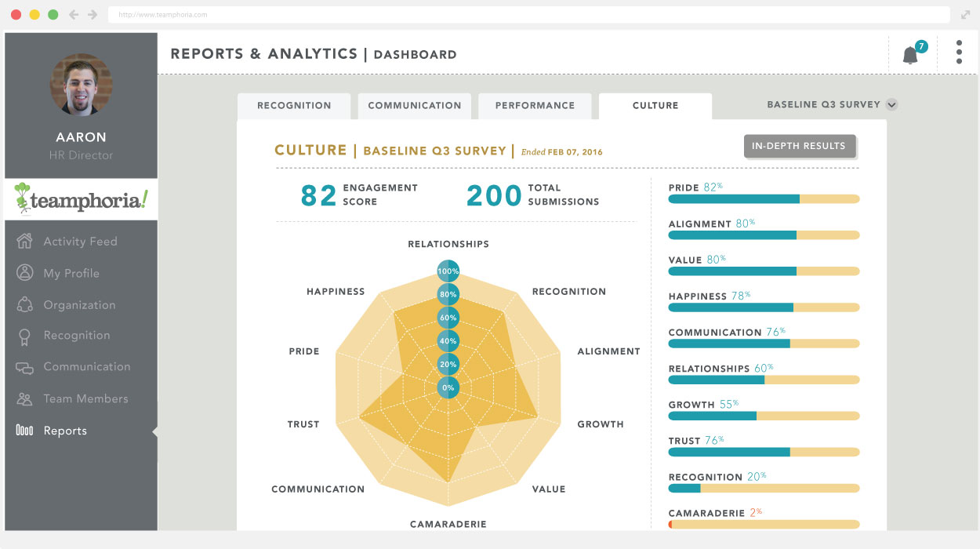This screenshot has height=549, width=980.
Task: Open the Performance tab
Action: tap(535, 106)
